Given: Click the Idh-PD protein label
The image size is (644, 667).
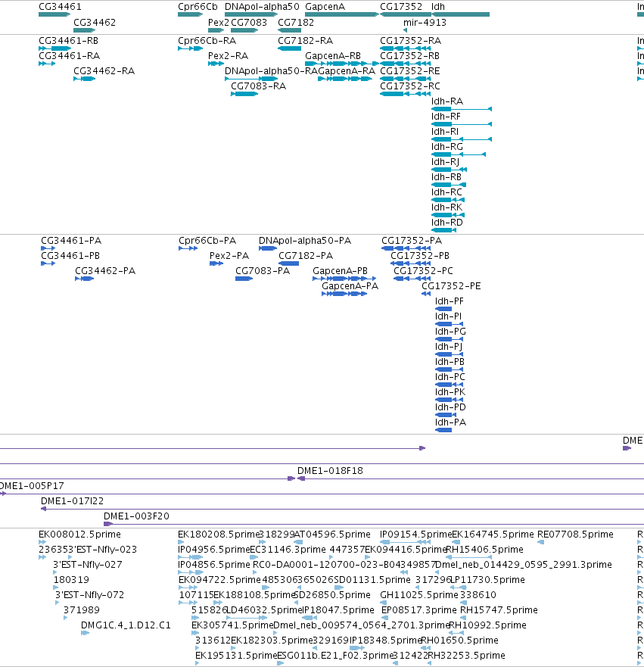Looking at the screenshot, I should pyautogui.click(x=450, y=407).
